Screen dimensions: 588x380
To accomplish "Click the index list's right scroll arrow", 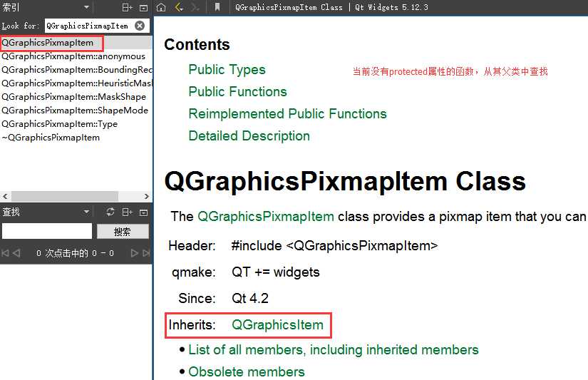I will click(147, 196).
